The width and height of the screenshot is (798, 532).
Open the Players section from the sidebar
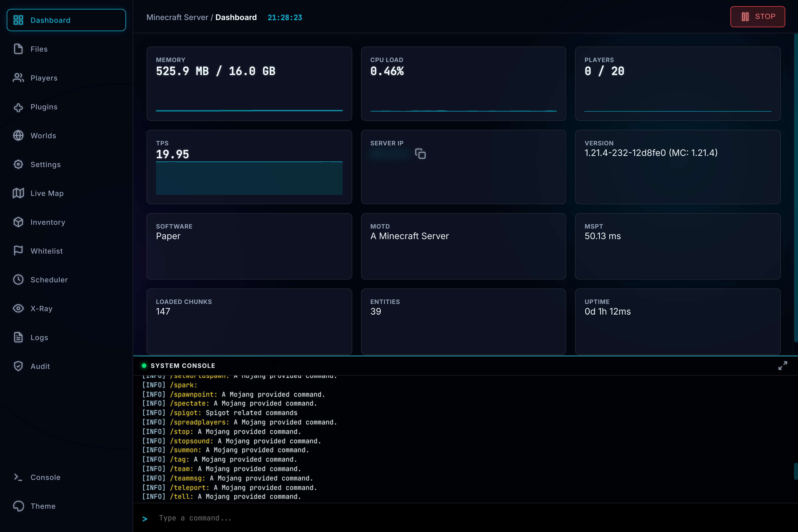coord(44,78)
